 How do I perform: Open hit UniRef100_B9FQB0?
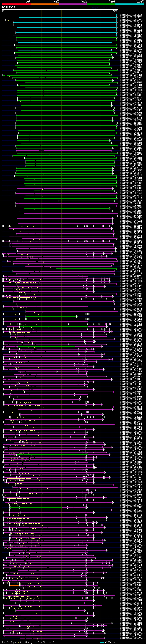131,268
